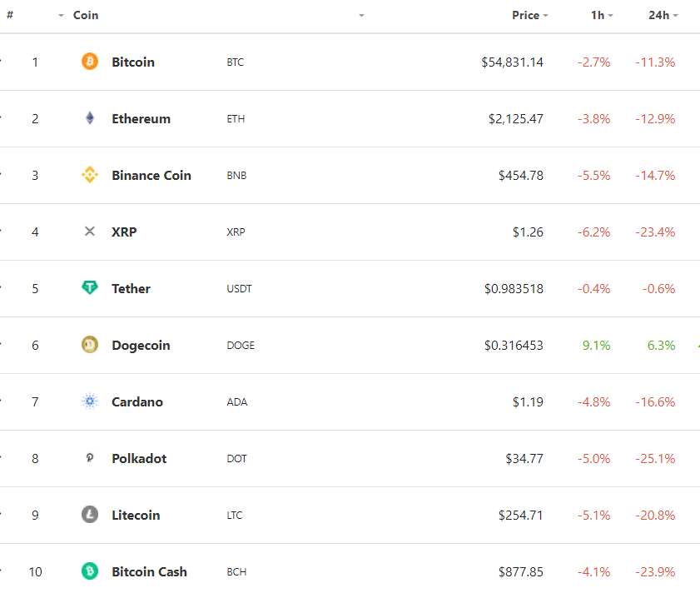The height and width of the screenshot is (598, 700).
Task: Click the gray Litecoin logo icon
Action: point(90,515)
